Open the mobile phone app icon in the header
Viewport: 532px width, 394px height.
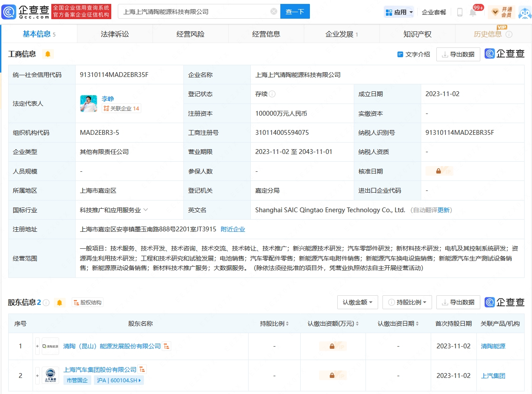[x=459, y=12]
